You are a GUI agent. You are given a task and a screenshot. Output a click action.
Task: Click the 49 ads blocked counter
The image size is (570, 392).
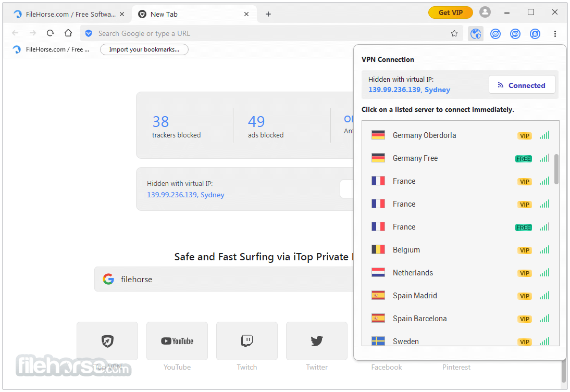pyautogui.click(x=266, y=126)
